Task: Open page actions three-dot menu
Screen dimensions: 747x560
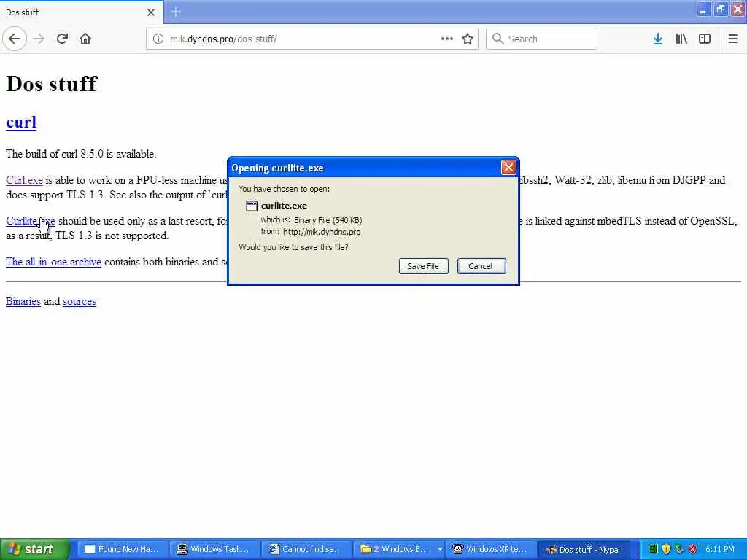Action: coord(447,39)
